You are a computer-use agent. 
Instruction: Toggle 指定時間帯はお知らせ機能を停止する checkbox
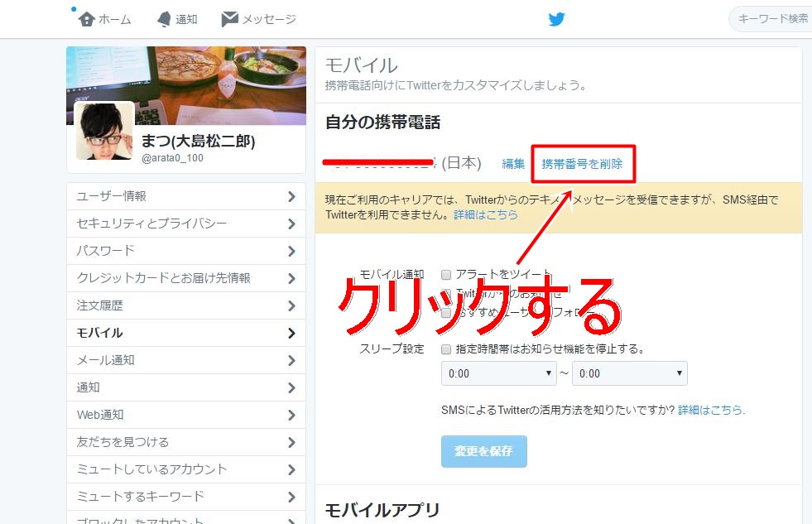446,349
